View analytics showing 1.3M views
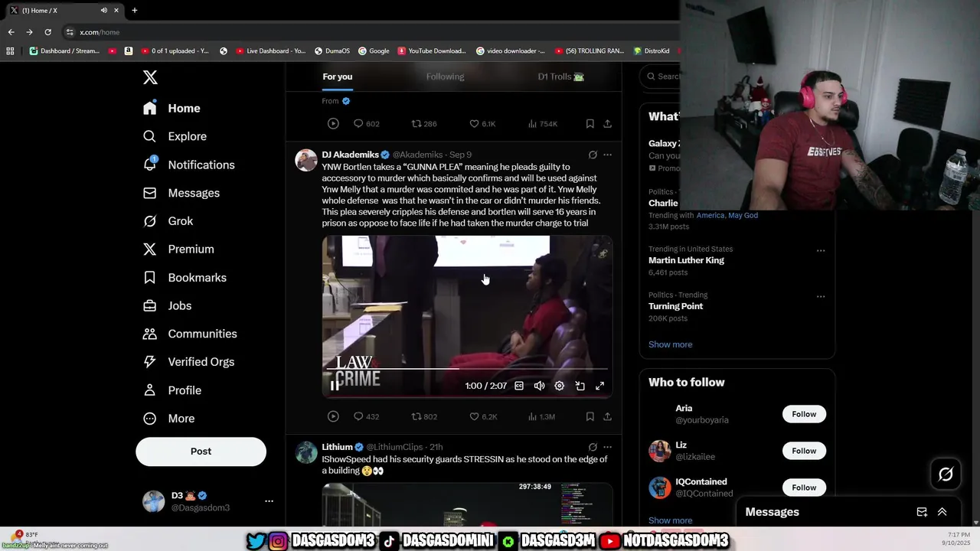 pos(541,416)
